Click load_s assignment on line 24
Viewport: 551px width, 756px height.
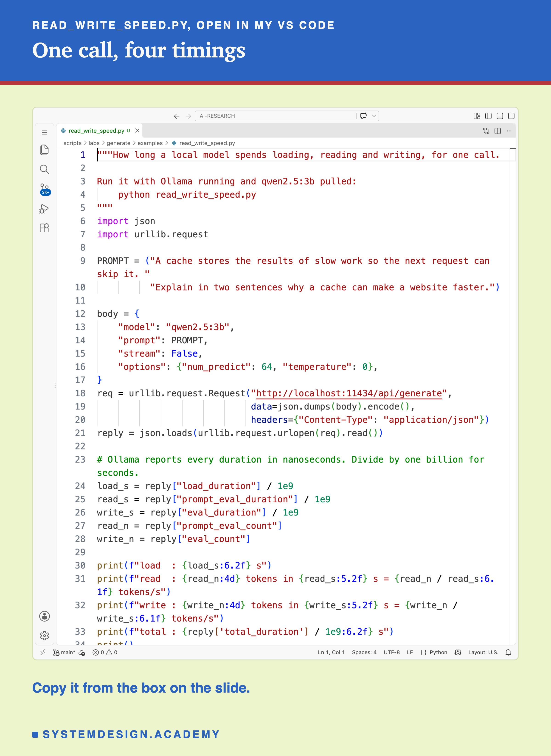coord(195,486)
